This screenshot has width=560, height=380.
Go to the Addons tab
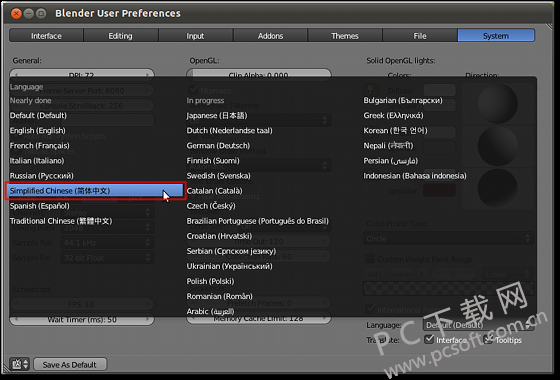click(x=270, y=36)
